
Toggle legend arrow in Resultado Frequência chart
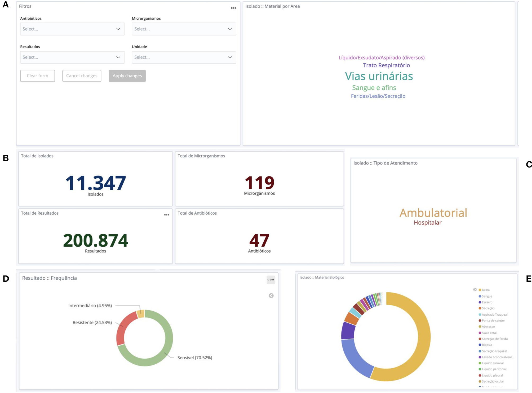click(x=271, y=295)
